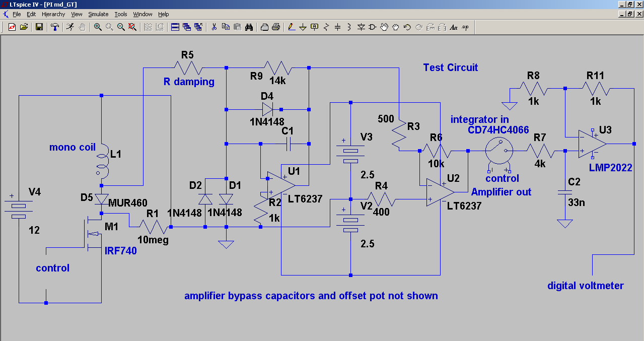Click the Undo arrow icon
The height and width of the screenshot is (341, 644).
coord(407,27)
